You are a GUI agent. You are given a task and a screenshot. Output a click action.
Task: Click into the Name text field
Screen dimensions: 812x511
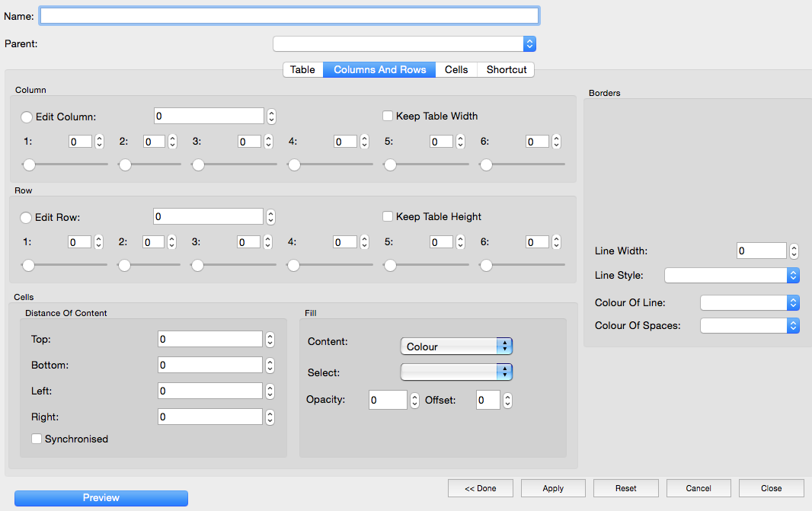289,16
